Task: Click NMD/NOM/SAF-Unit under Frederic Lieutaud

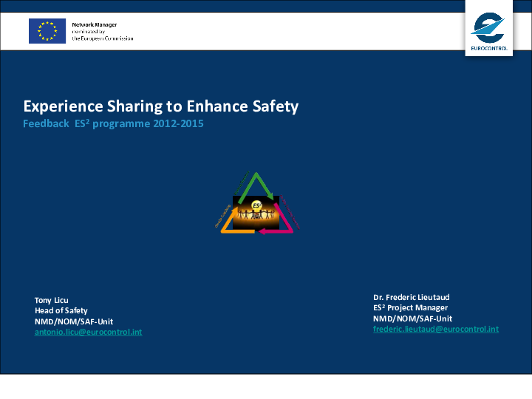Action: (412, 318)
